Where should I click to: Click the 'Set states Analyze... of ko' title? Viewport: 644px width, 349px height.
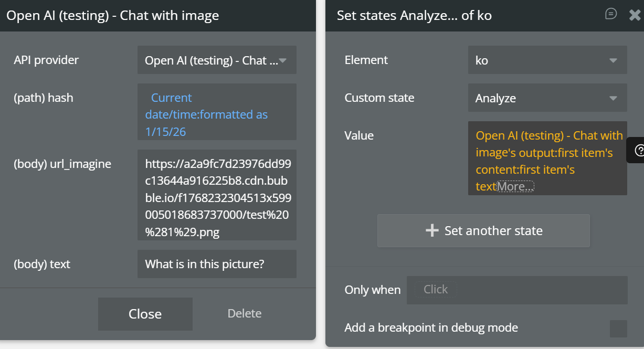tap(414, 15)
